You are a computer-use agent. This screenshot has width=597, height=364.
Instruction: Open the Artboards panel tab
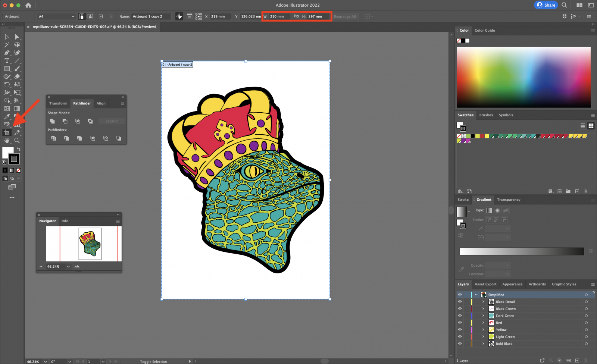click(x=537, y=284)
